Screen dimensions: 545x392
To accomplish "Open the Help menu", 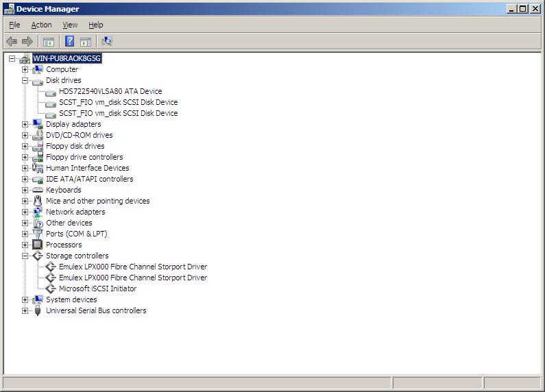I will click(x=95, y=25).
